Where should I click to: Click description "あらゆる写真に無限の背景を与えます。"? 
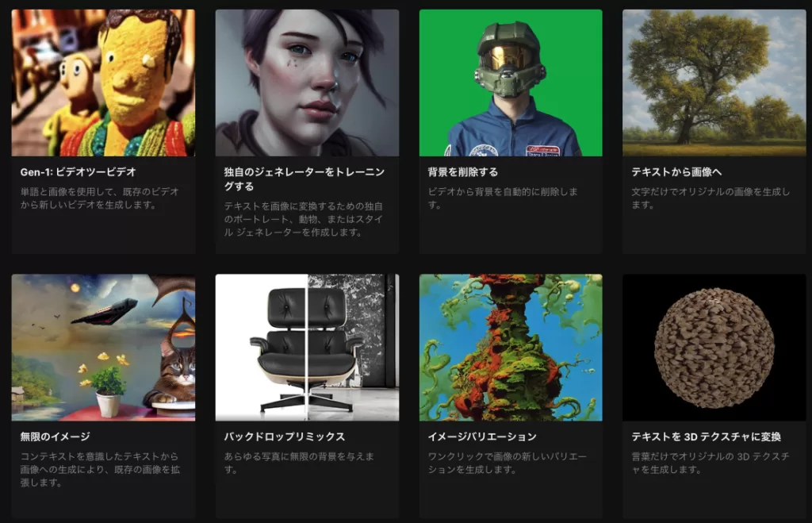[299, 463]
